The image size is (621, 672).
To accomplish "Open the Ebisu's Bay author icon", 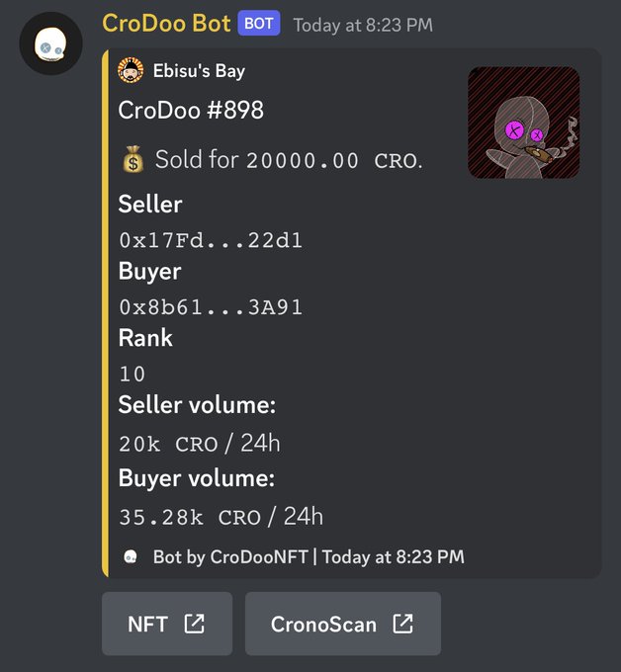I will (131, 70).
